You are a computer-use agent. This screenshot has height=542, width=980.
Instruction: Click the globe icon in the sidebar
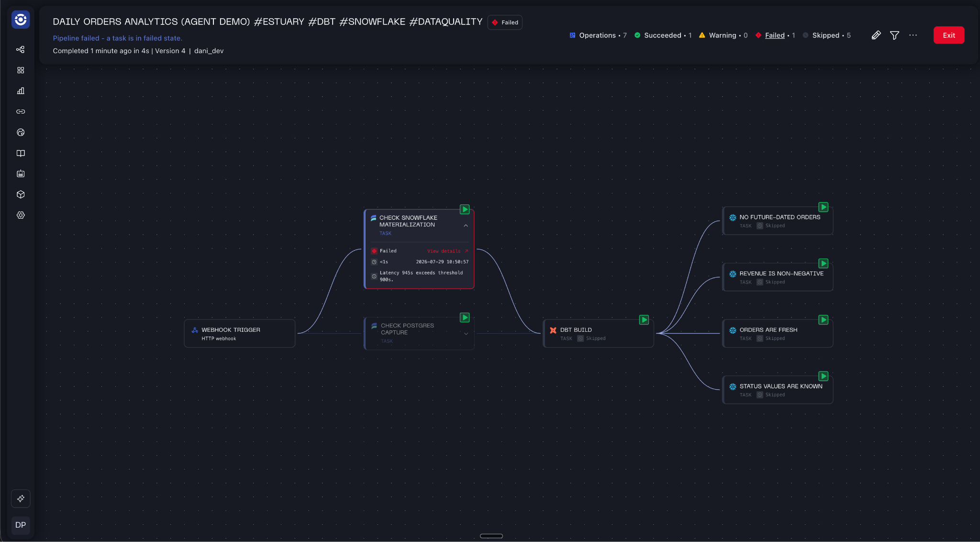pos(21,133)
